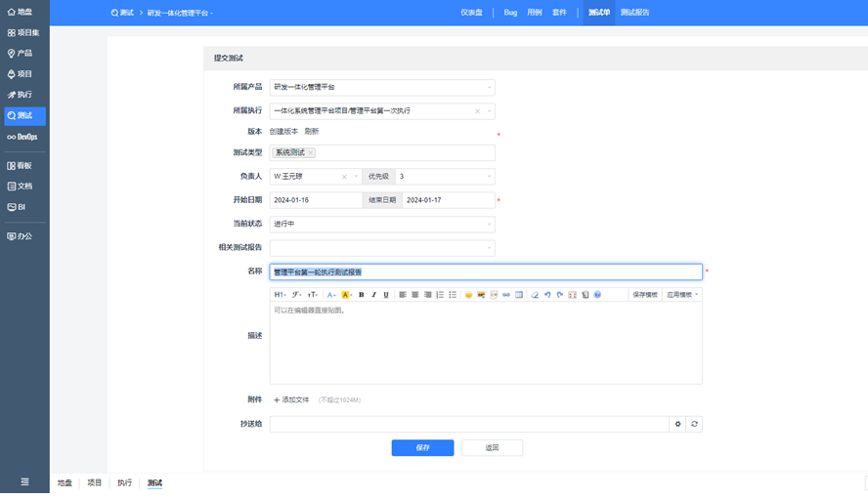Screen dimensions: 868x499
Task: Clear the 负责人 王元球 selection
Action: click(x=344, y=177)
